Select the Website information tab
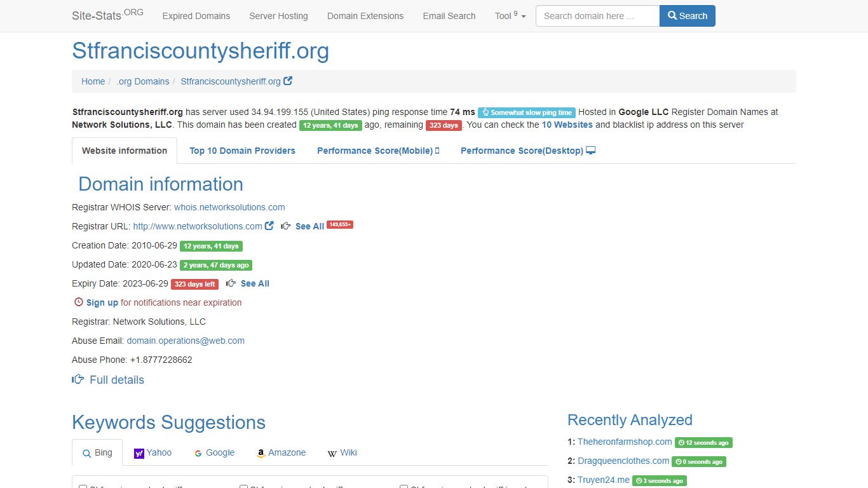The height and width of the screenshot is (488, 868). tap(125, 151)
